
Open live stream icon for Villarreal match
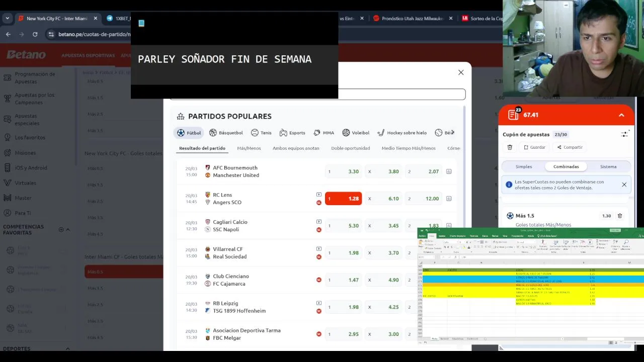click(x=318, y=249)
